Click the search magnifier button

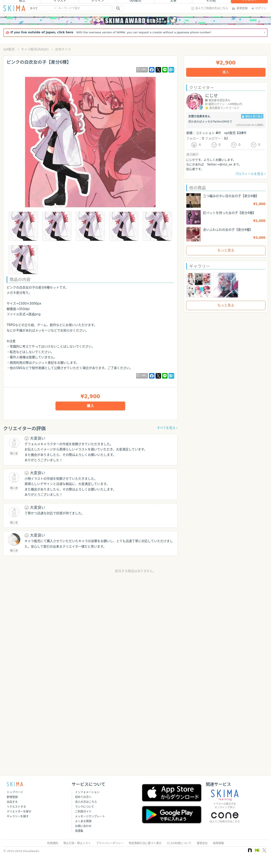118,8
